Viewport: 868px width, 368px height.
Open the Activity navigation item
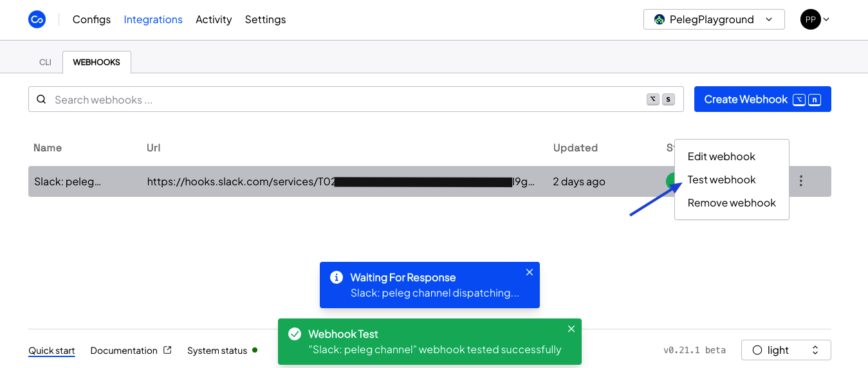214,19
